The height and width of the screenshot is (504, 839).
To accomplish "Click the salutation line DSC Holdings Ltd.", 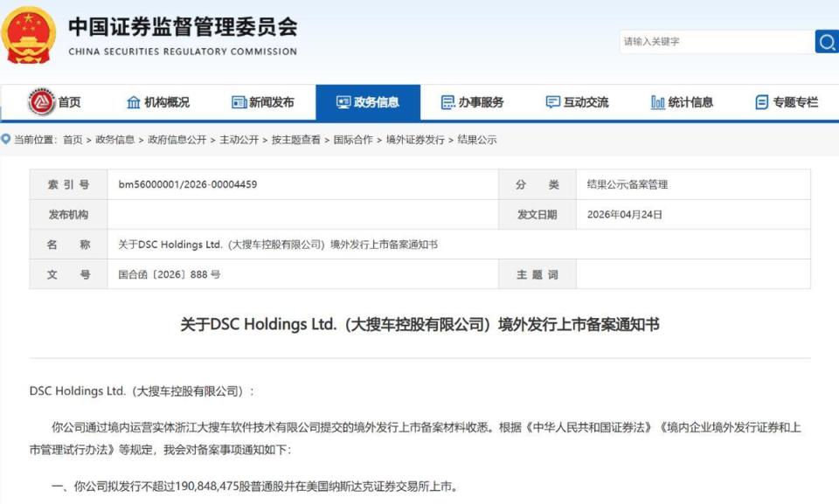I will tap(142, 391).
